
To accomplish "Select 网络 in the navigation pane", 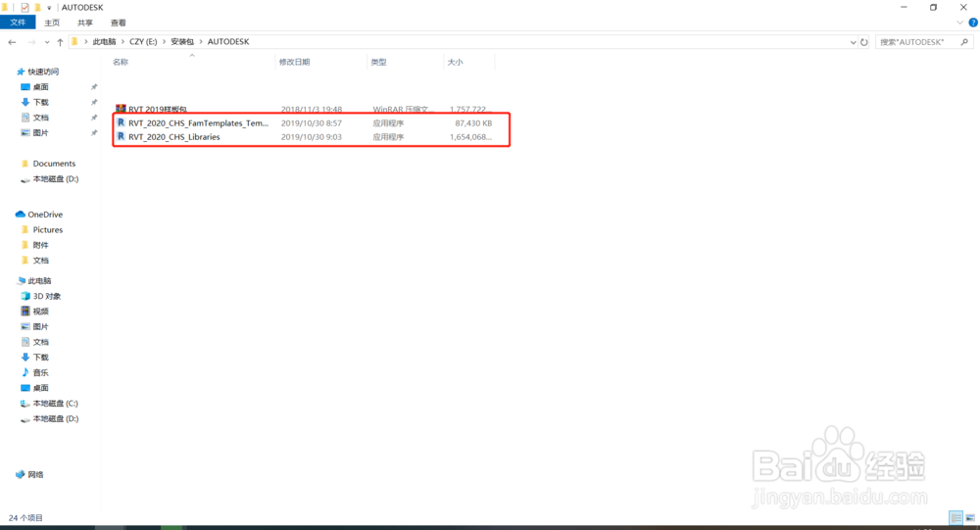I will [x=35, y=474].
